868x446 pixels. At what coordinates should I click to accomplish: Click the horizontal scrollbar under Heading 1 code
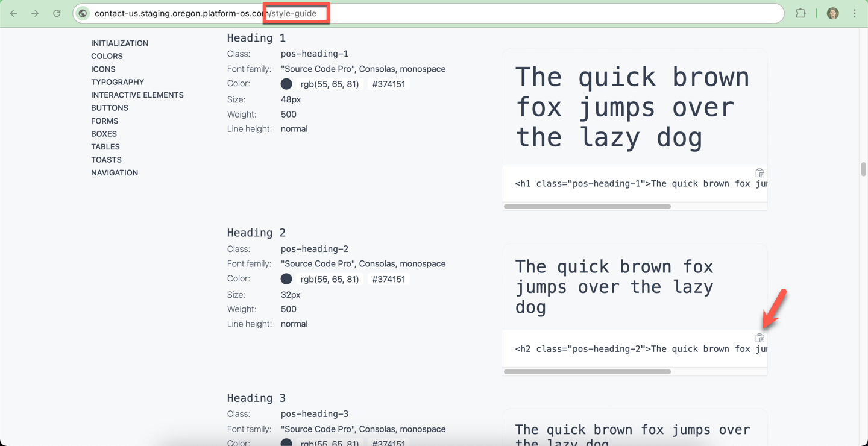pos(587,206)
